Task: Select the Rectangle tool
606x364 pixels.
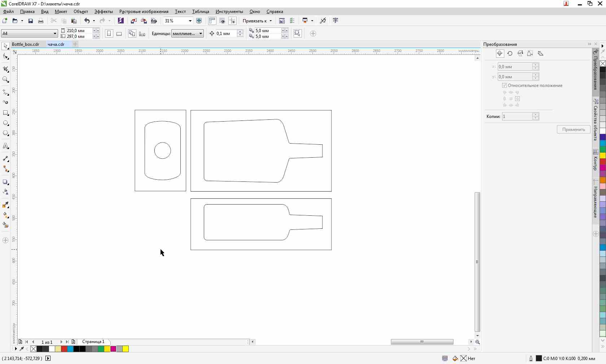Action: point(5,113)
